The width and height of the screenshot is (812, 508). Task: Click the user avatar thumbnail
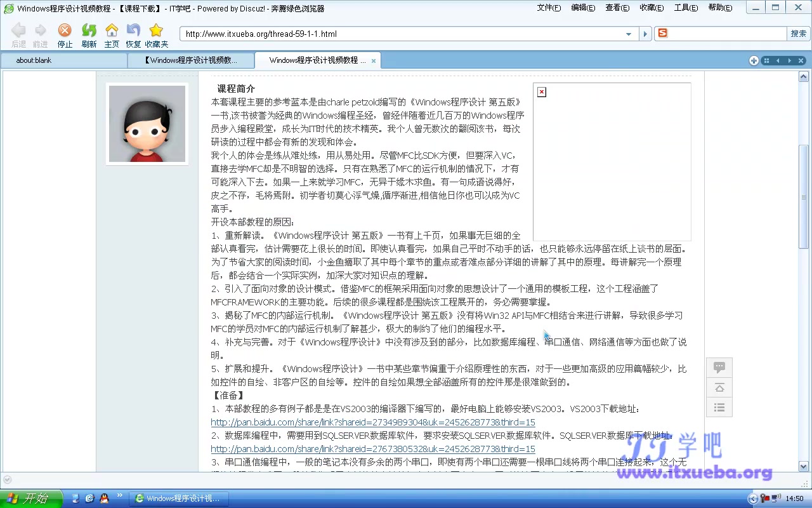click(x=147, y=124)
